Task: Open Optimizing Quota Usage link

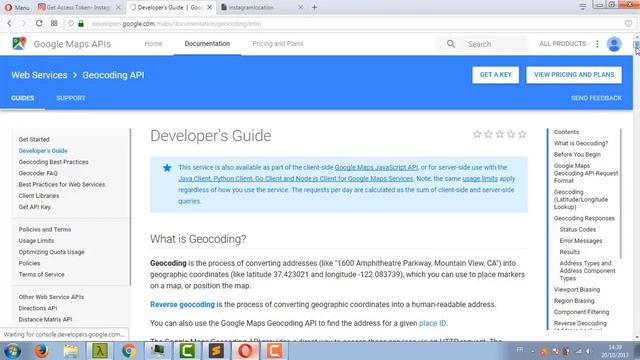Action: click(x=51, y=252)
